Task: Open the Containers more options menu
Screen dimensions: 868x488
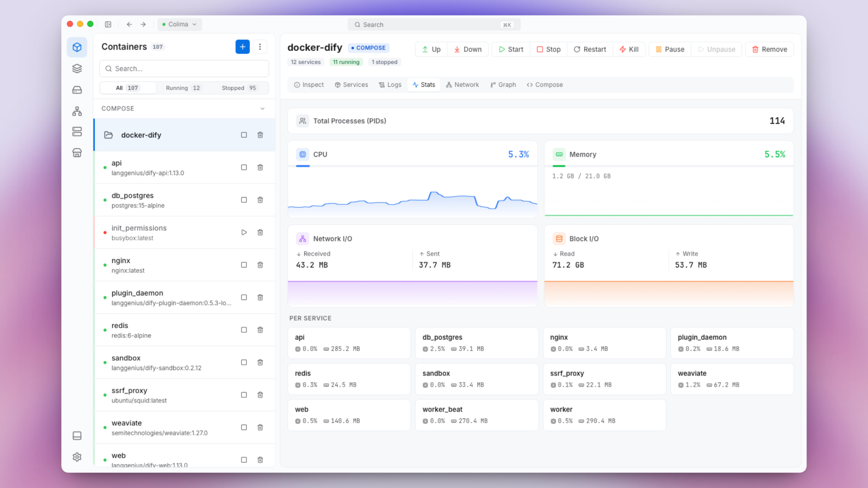Action: point(259,47)
